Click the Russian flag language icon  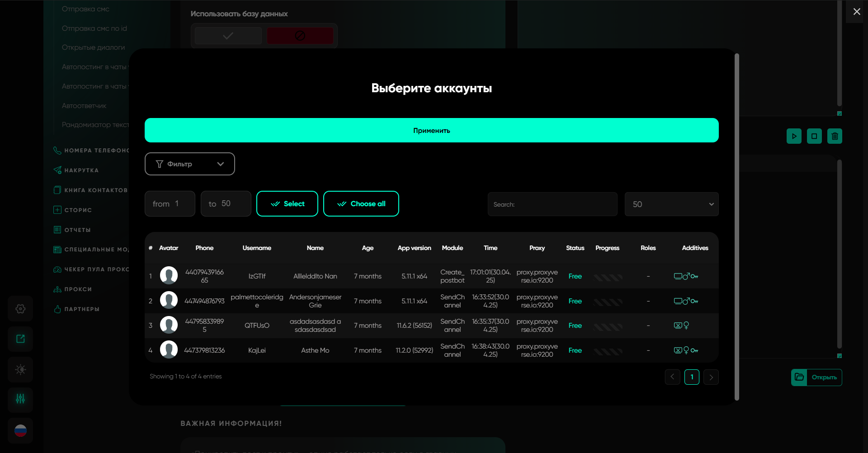pos(20,430)
